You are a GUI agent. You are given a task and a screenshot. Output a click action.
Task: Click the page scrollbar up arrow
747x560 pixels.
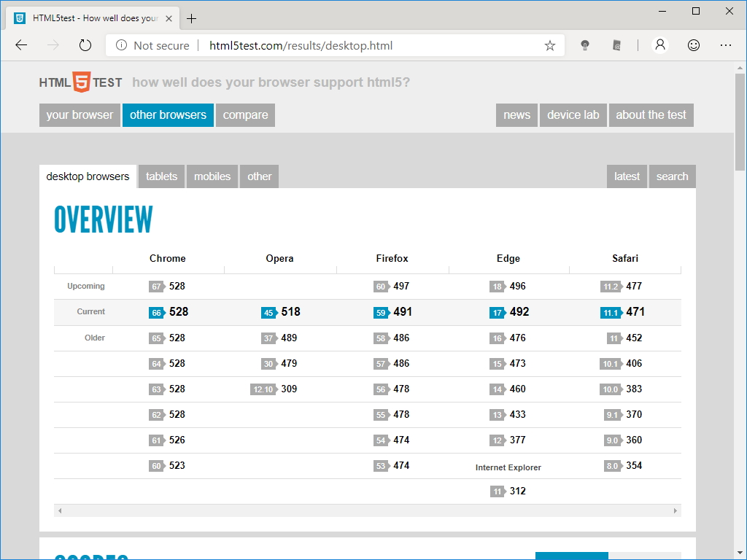coord(740,68)
